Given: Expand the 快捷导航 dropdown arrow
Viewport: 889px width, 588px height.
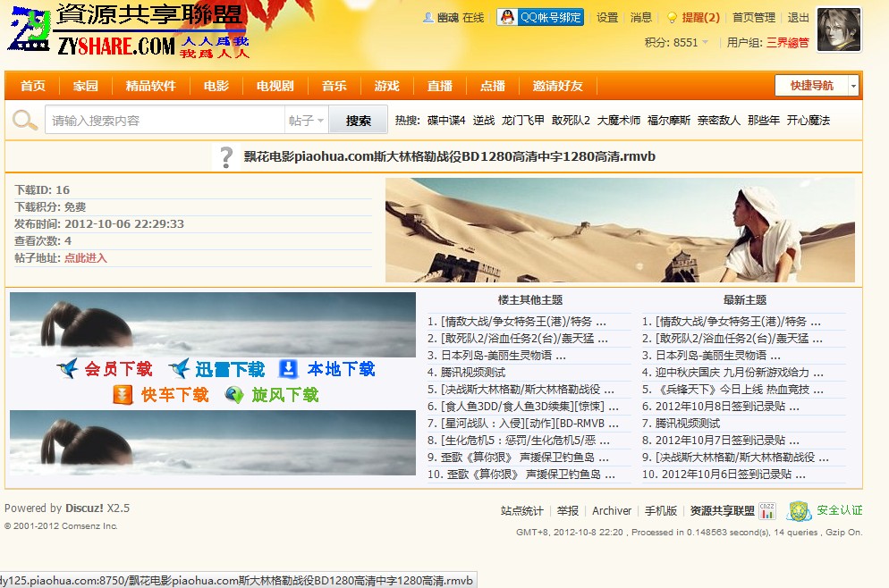Looking at the screenshot, I should point(853,86).
